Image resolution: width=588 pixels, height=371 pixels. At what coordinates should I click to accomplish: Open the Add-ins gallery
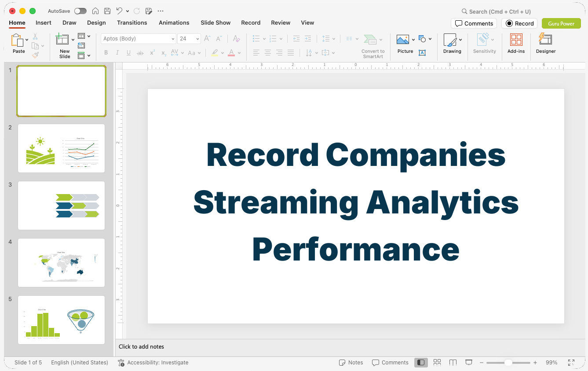516,44
